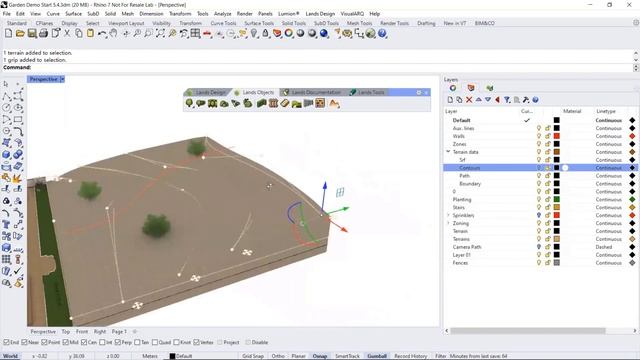Toggle Osnap in status bar
Viewport: 640px width, 360px height.
(x=320, y=356)
